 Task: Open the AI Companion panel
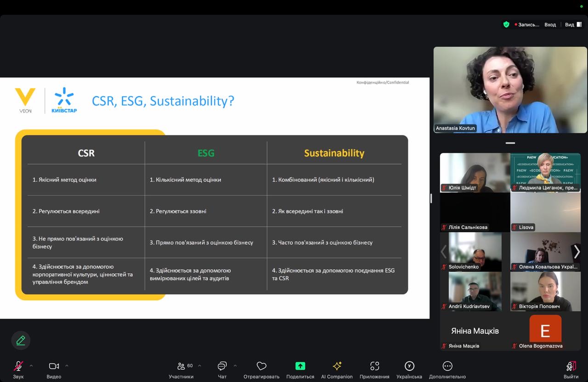coord(337,366)
